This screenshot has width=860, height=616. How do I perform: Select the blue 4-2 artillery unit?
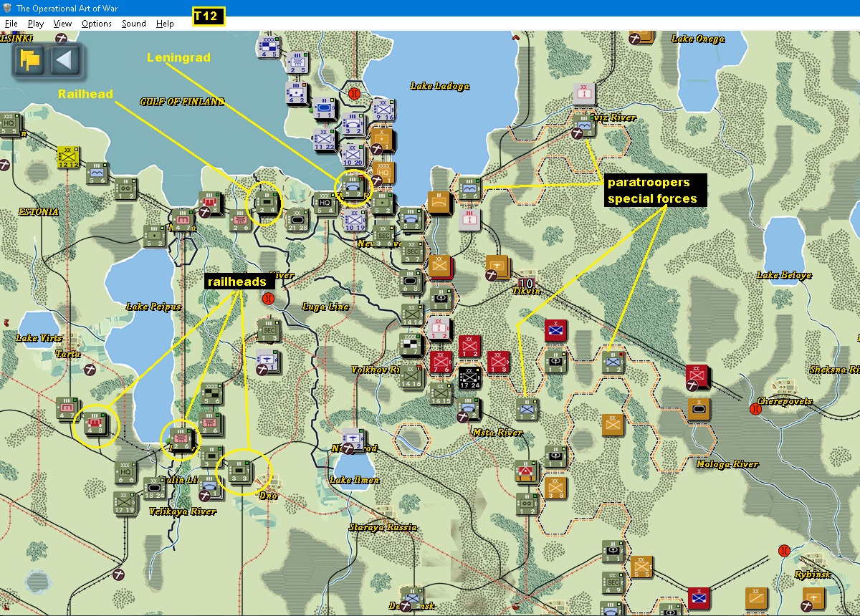[x=297, y=93]
